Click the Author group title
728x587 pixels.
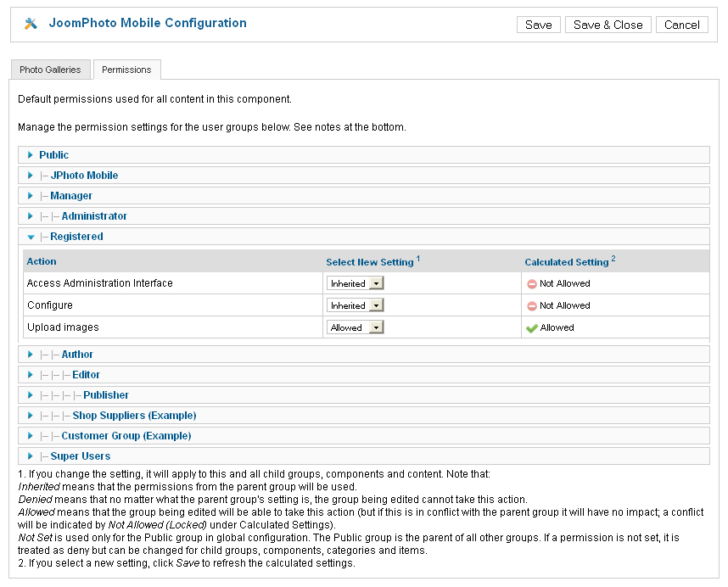point(77,355)
